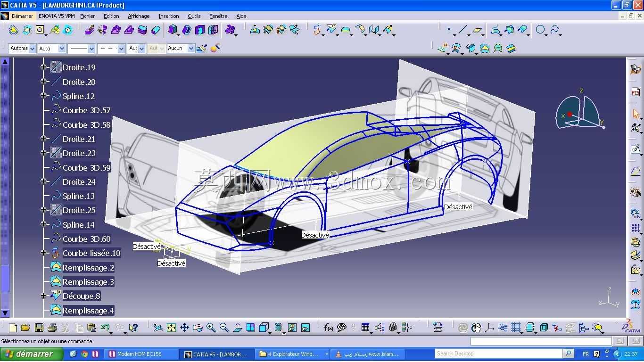Image resolution: width=644 pixels, height=362 pixels.
Task: Click the Chrome quick launch icon
Action: pyautogui.click(x=84, y=354)
